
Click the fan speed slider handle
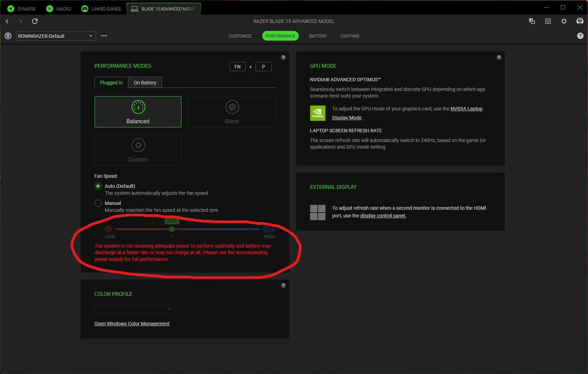click(x=172, y=229)
